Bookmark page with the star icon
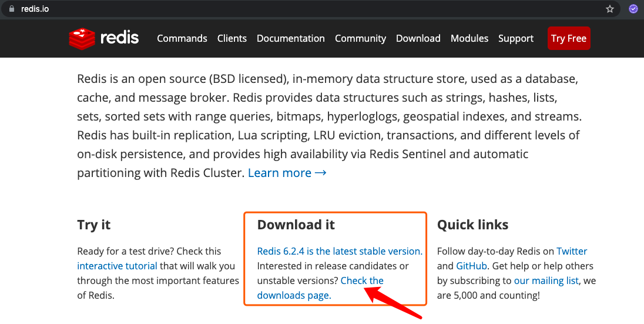This screenshot has height=324, width=644. [x=610, y=9]
